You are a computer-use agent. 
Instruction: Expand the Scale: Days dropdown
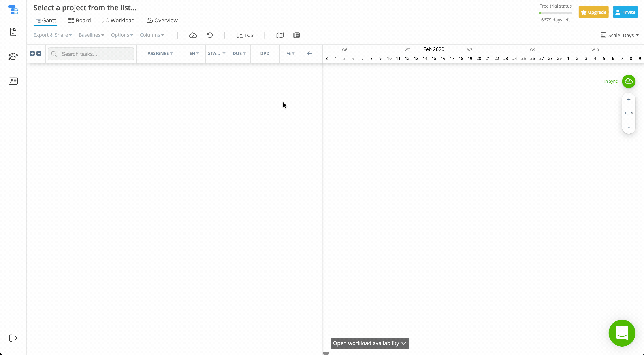(x=620, y=35)
